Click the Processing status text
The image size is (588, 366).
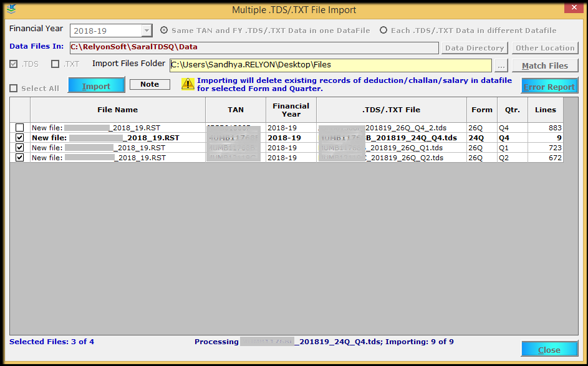coord(324,342)
